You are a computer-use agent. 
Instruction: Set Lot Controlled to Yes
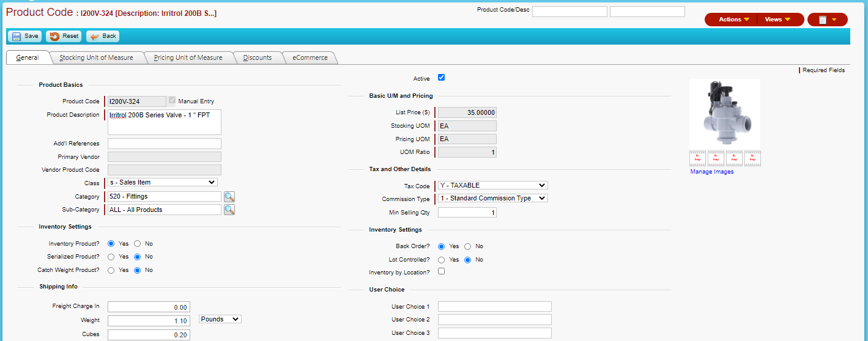coord(442,260)
